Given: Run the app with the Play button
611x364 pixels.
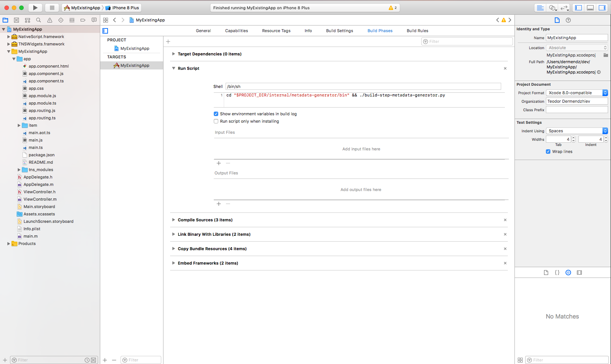Looking at the screenshot, I should coord(35,8).
